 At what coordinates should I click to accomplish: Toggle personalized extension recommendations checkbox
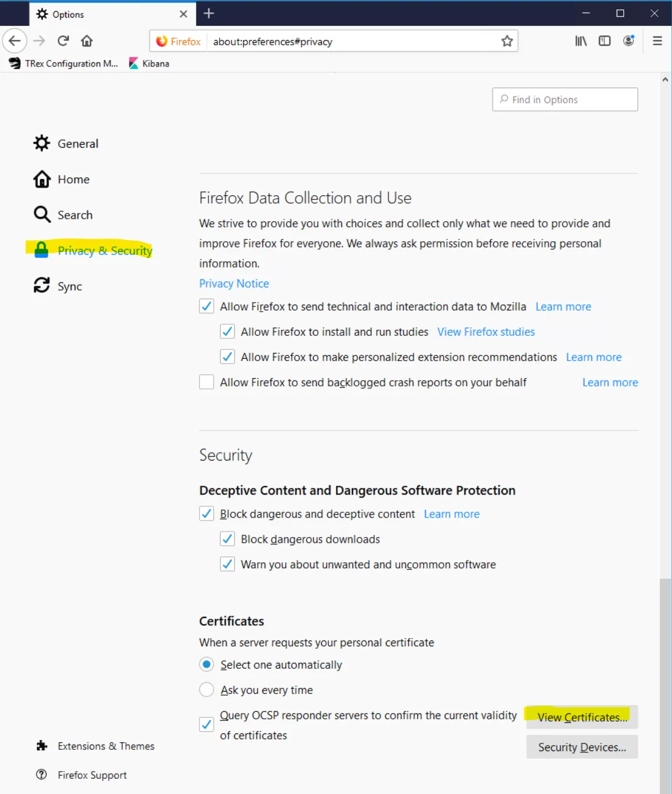227,357
